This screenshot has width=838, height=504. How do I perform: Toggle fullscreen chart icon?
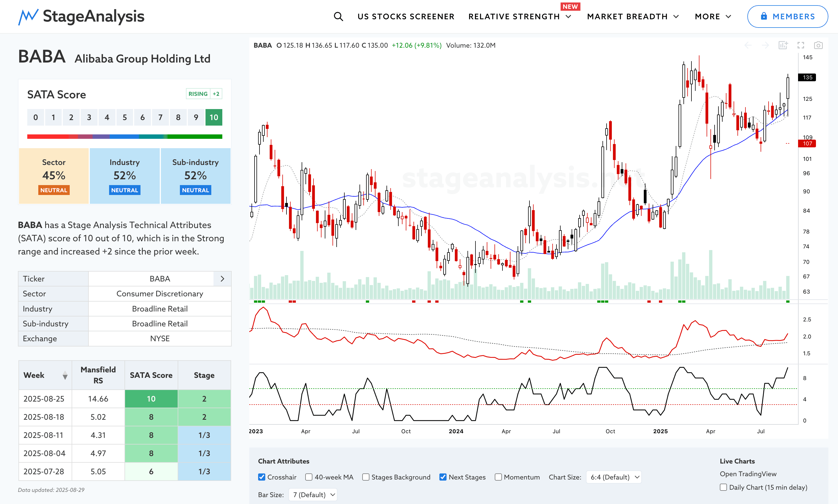tap(801, 45)
